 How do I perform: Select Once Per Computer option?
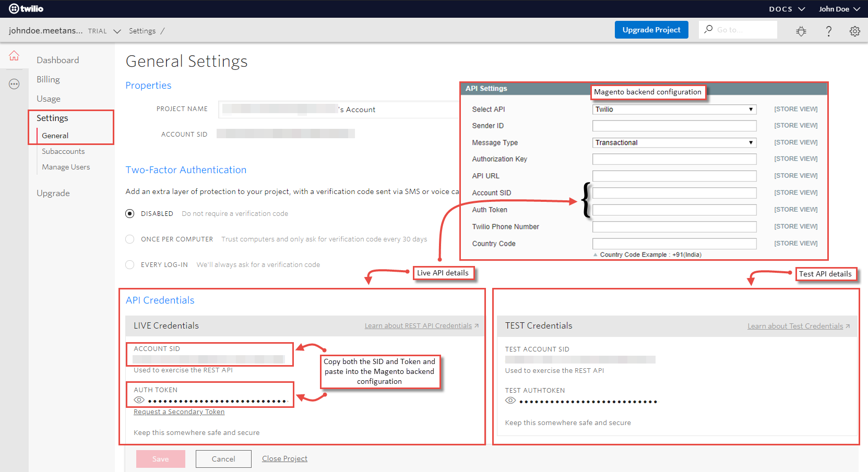(x=129, y=239)
